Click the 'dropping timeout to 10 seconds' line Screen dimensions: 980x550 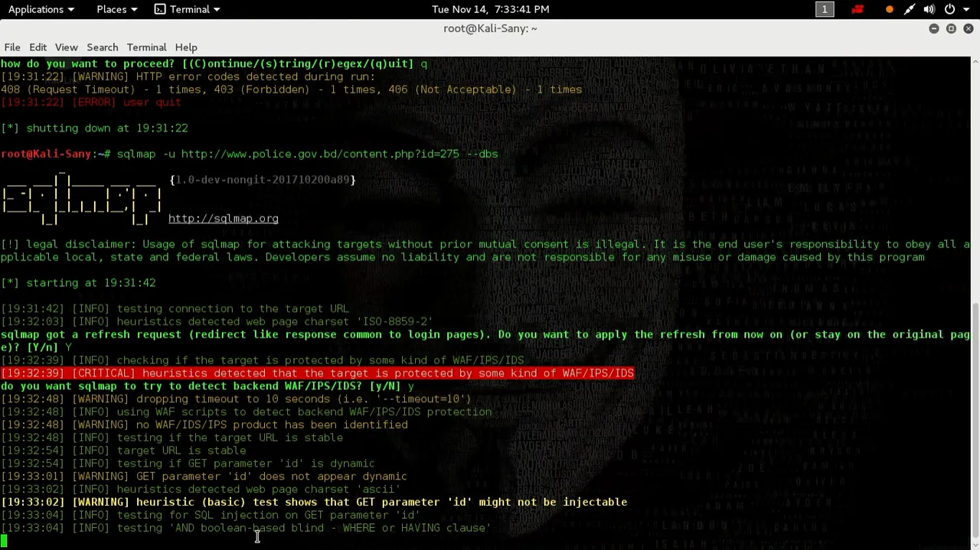point(236,399)
